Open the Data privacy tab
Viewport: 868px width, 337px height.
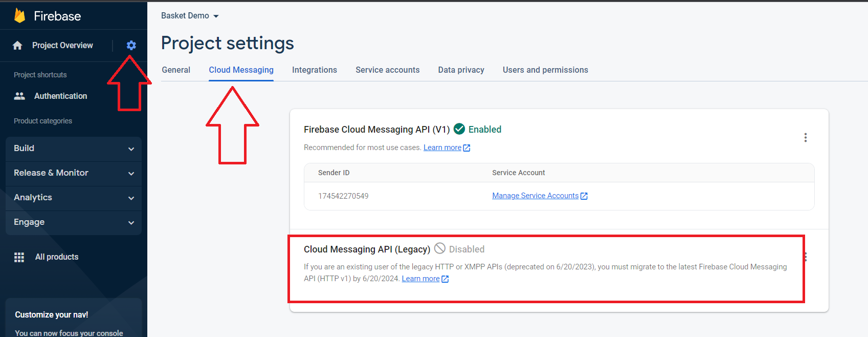(x=461, y=70)
